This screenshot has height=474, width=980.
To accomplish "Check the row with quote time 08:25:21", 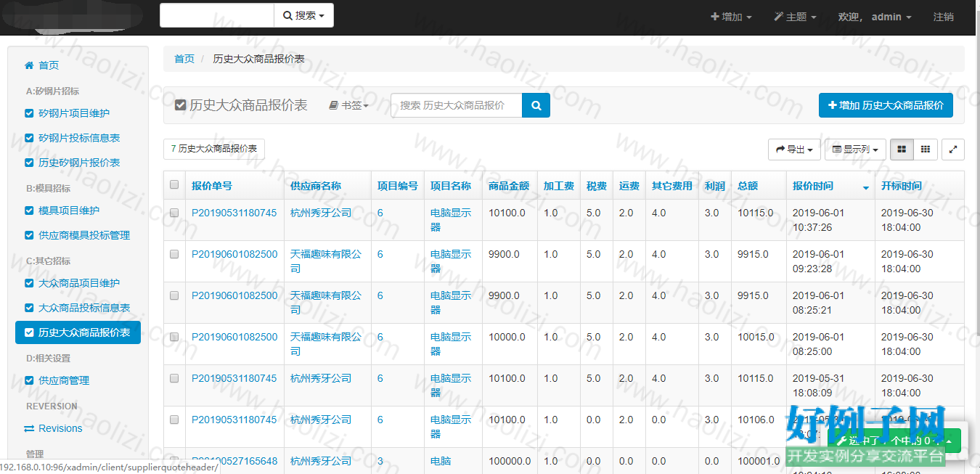I will (174, 295).
